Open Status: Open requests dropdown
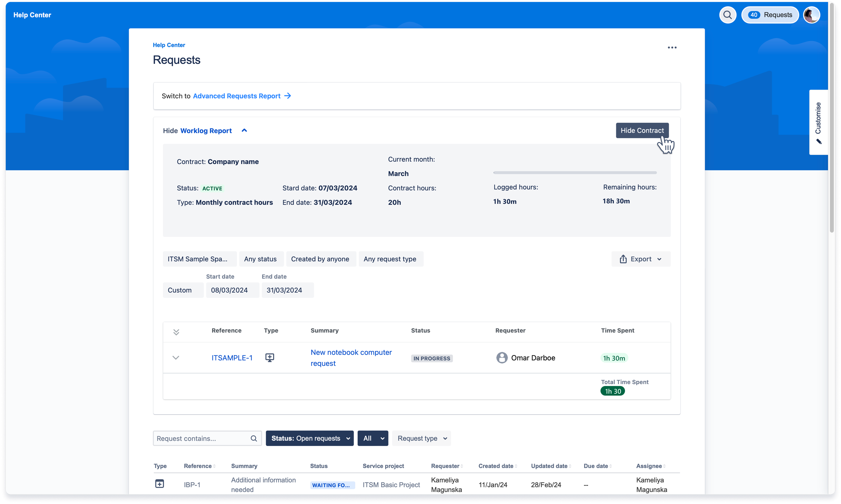The height and width of the screenshot is (504, 841). (309, 438)
